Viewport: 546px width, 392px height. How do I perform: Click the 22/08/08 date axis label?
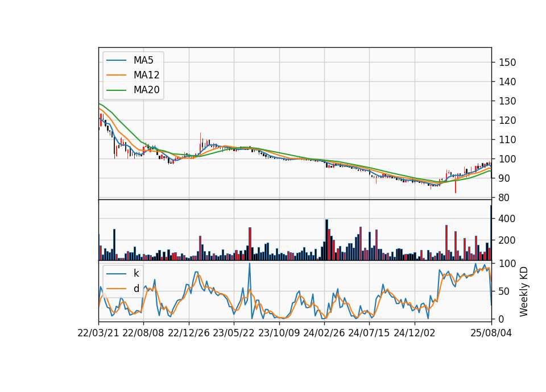point(143,333)
